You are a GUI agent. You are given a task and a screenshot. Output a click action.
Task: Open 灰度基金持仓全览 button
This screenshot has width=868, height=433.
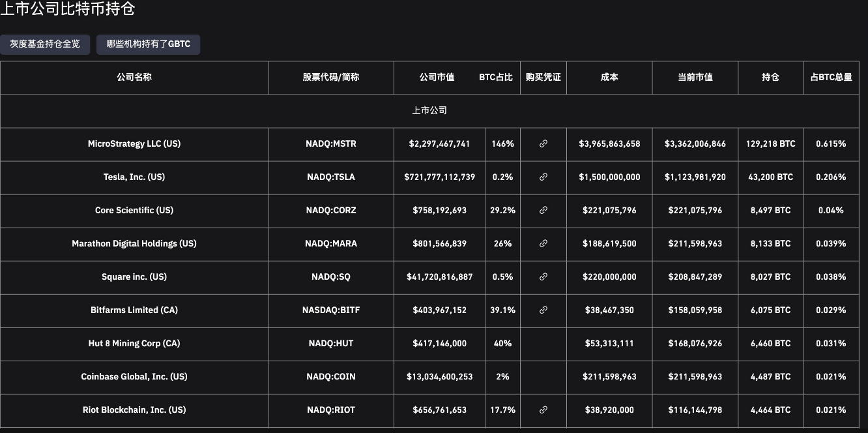pyautogui.click(x=45, y=44)
